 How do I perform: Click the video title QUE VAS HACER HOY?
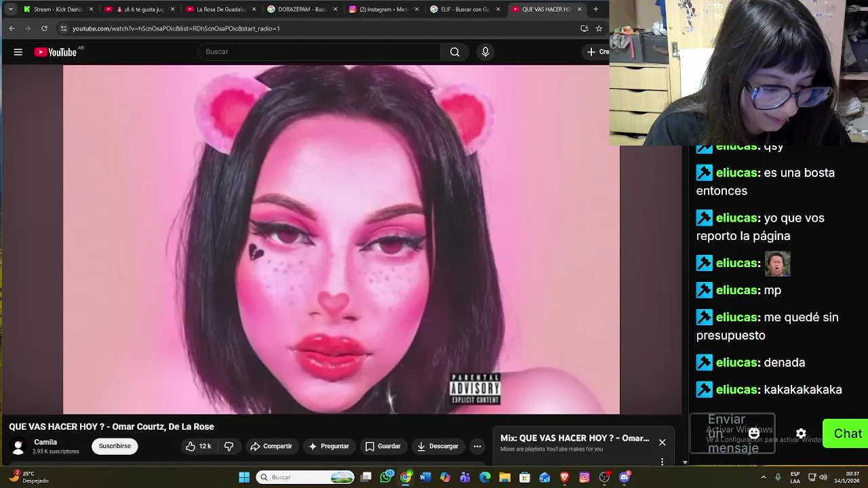click(111, 426)
